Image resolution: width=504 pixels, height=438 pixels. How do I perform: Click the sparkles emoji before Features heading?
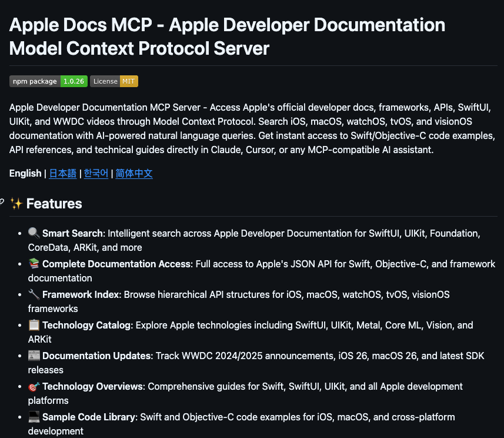click(x=16, y=204)
